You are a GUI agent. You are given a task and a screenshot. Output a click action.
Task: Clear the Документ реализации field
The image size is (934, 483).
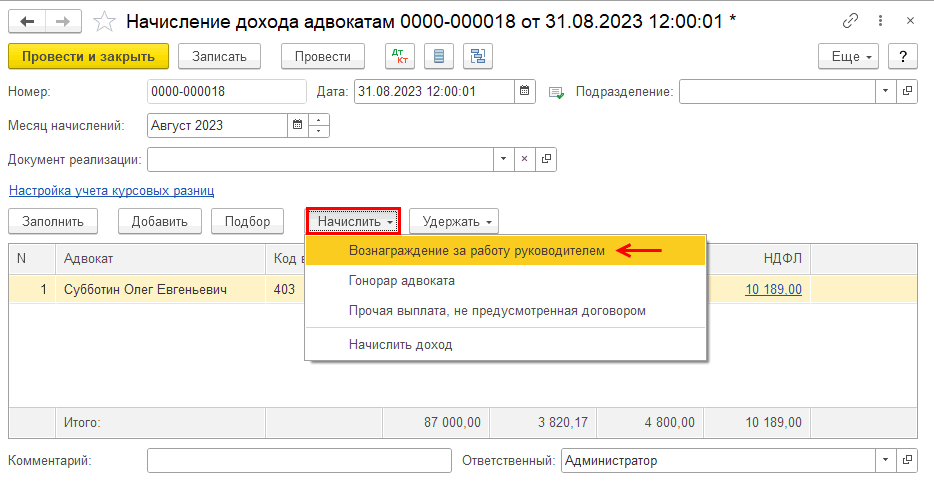[526, 159]
